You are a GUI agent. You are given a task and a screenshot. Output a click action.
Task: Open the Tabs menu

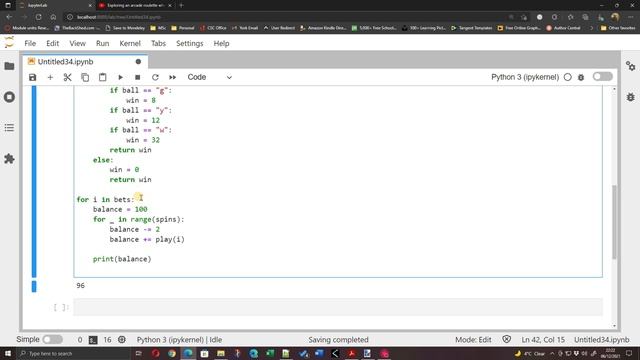[158, 43]
